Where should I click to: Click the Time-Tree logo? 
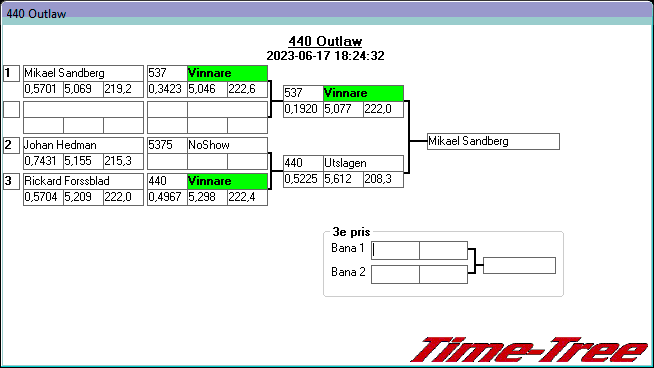click(x=528, y=350)
